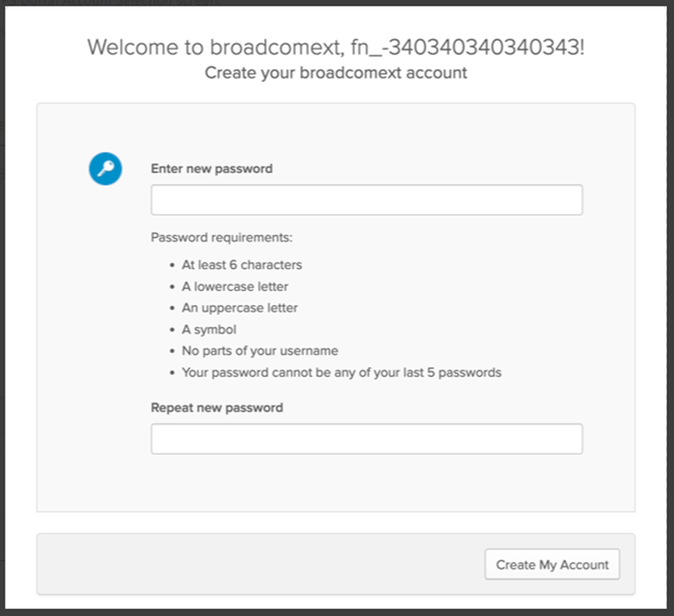674x616 pixels.
Task: Click the "Repeat new password" label
Action: pos(217,408)
